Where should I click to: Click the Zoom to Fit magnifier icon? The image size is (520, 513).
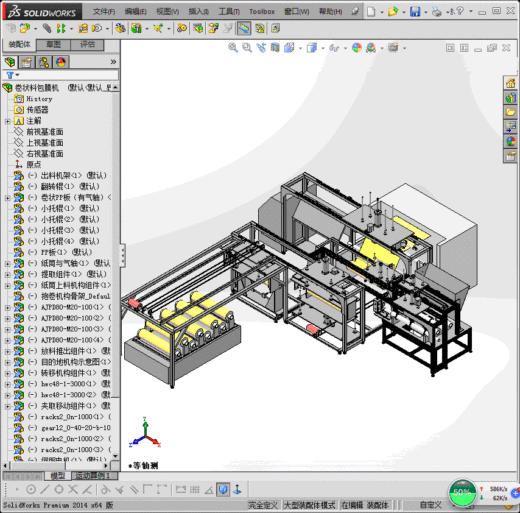[x=233, y=48]
